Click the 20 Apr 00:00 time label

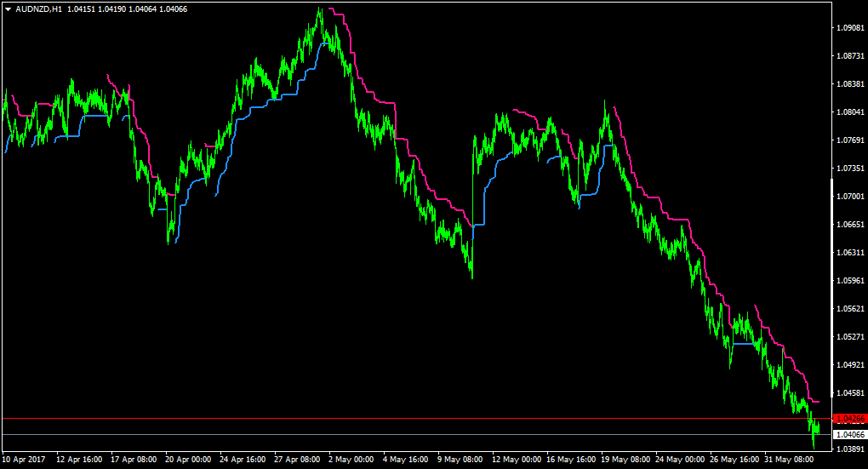point(188,460)
